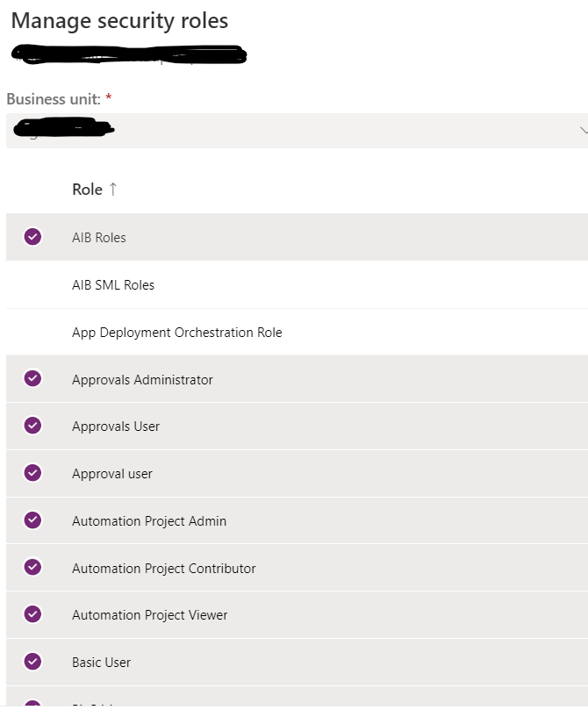Viewport: 588px width, 717px height.
Task: Click the Approvals User selected-role icon
Action: pos(32,427)
